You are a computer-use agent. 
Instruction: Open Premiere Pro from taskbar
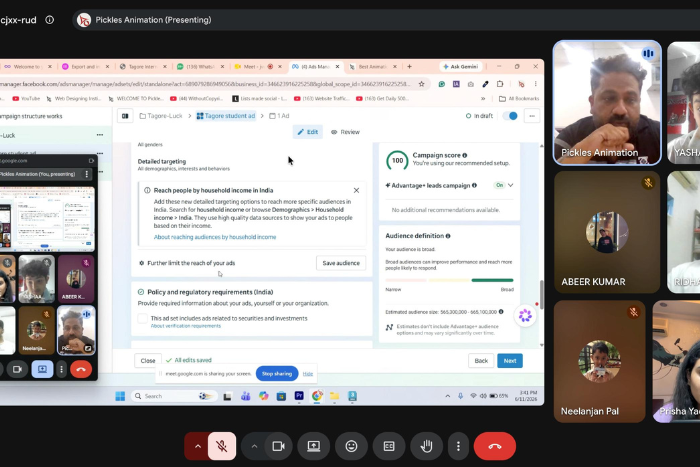[299, 396]
